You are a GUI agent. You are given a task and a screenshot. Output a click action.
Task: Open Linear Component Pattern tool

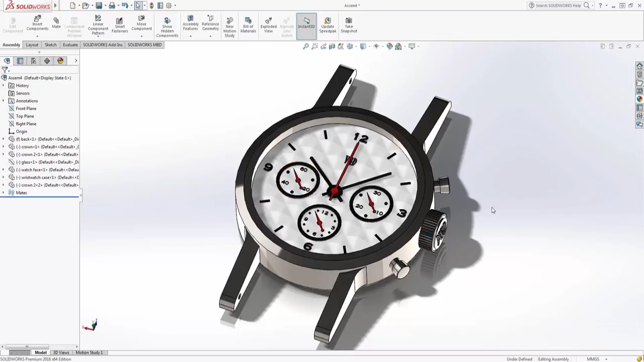[98, 25]
